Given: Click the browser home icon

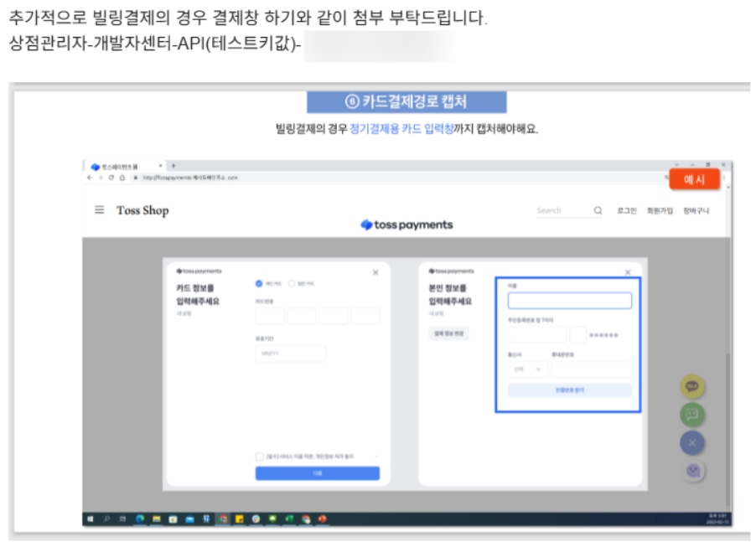Looking at the screenshot, I should 122,178.
